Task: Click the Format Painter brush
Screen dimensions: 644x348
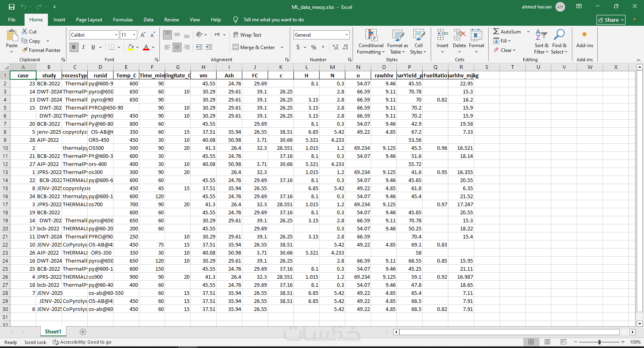Action: tap(25, 50)
